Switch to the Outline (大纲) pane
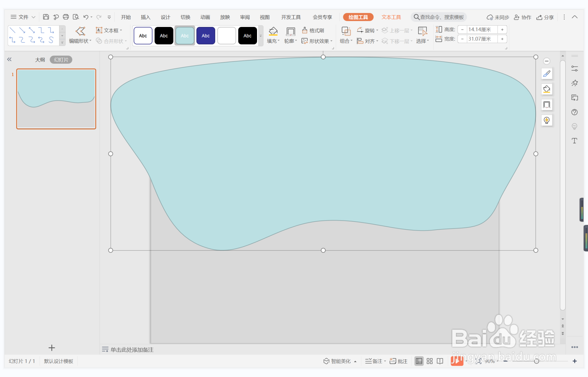Image resolution: width=588 pixels, height=377 pixels. coord(40,60)
